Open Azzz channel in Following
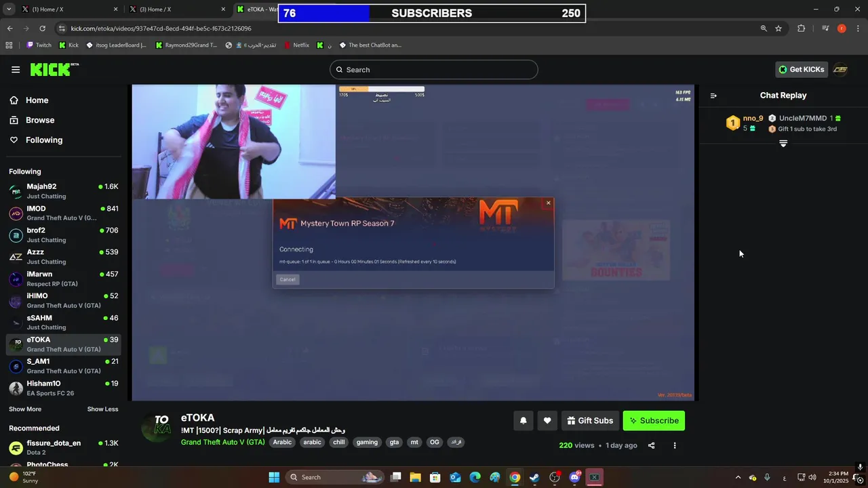Viewport: 868px width, 488px height. pos(63,256)
